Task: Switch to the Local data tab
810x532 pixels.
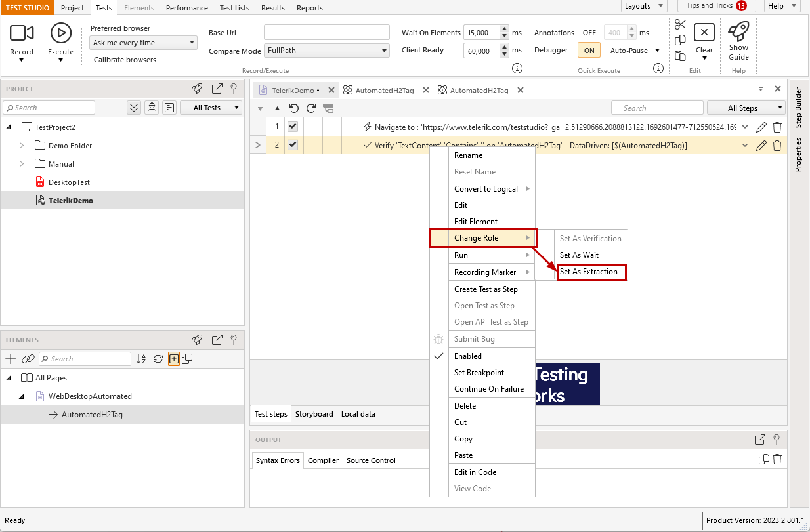Action: coord(358,414)
